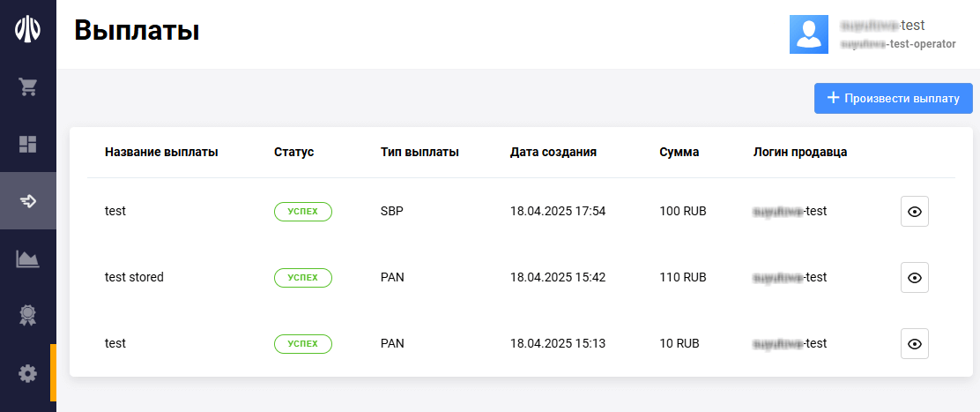Click the 'Название выплаты' column header

click(161, 152)
